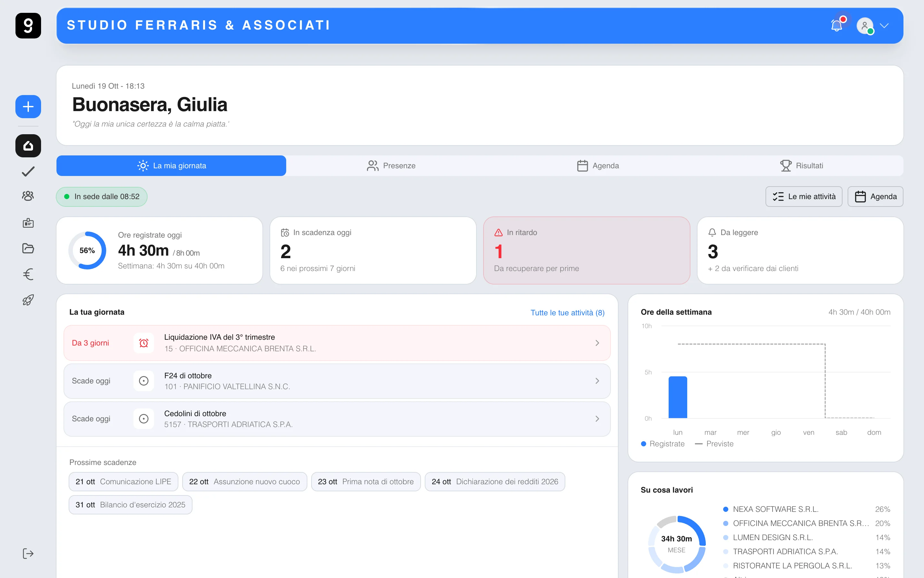Open the Da leggere card
This screenshot has width=924, height=578.
pyautogui.click(x=800, y=250)
